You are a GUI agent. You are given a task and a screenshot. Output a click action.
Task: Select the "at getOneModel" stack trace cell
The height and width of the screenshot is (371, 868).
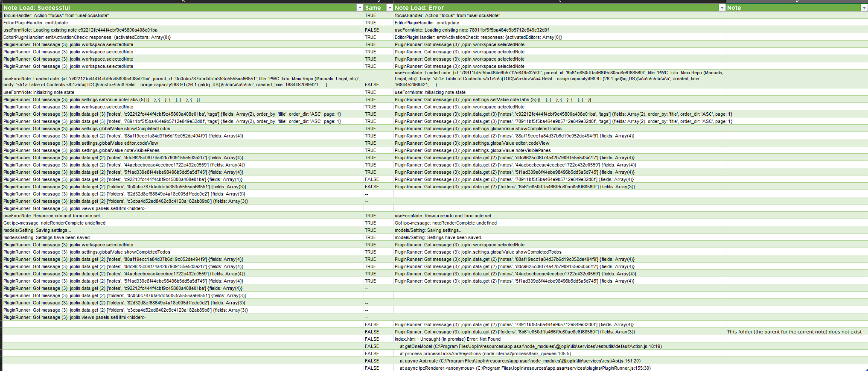pos(559,346)
